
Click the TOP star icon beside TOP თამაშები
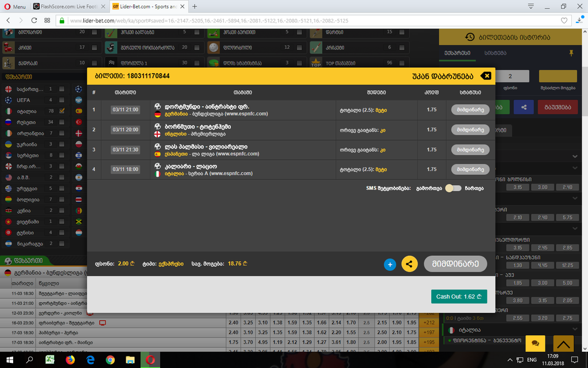pos(316,63)
